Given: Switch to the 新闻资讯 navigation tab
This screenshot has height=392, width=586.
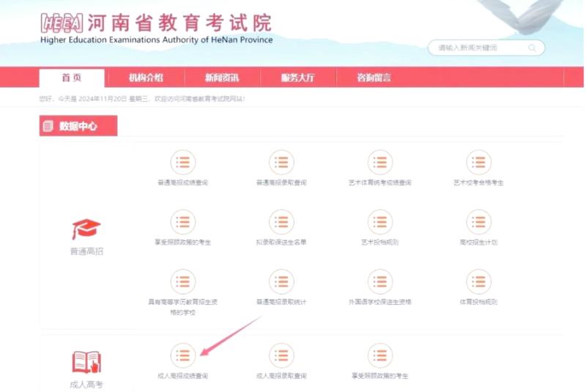Looking at the screenshot, I should click(x=222, y=78).
